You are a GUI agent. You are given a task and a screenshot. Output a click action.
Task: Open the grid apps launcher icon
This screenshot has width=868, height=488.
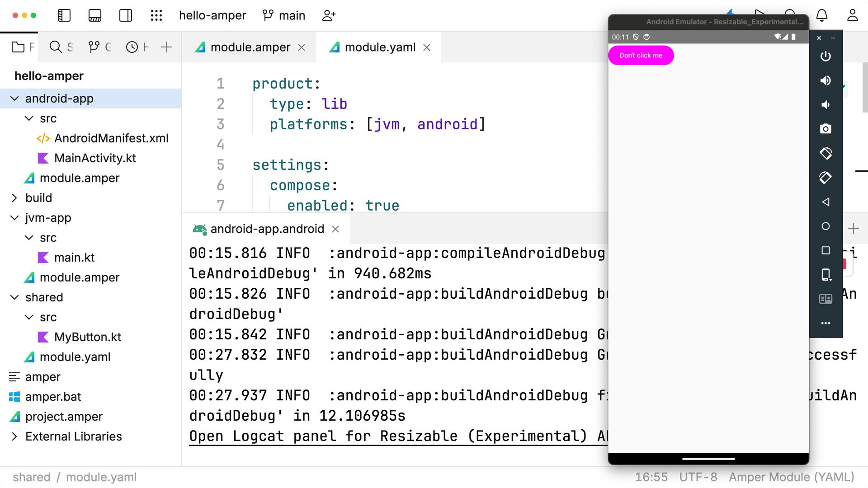point(156,15)
